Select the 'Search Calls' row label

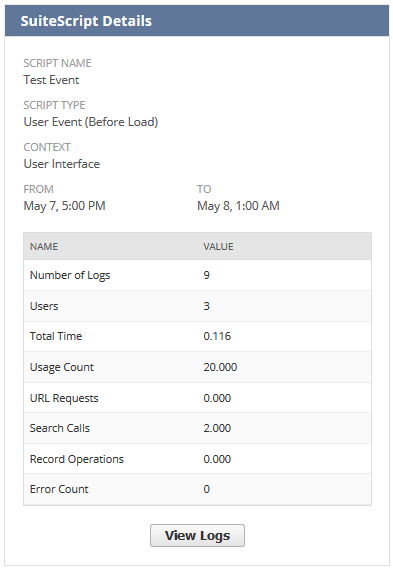coord(60,428)
